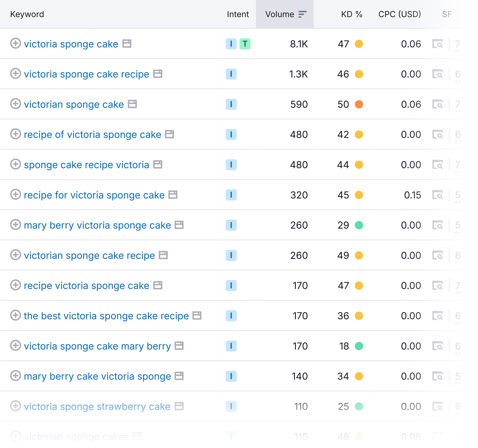Click the orange KD dot for 'victorian sponge cake'

tap(359, 104)
